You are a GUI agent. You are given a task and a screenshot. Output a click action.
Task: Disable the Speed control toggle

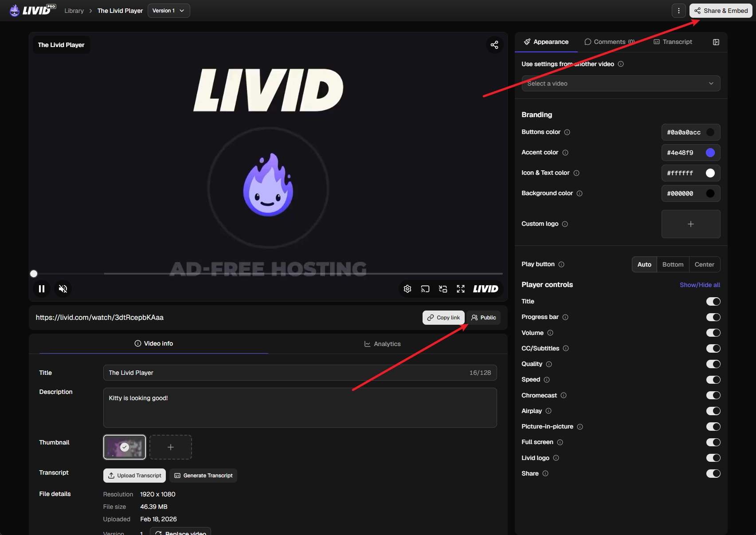pyautogui.click(x=713, y=380)
